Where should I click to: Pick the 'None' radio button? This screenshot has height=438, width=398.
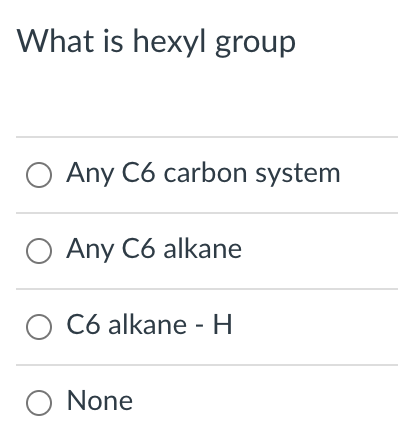coord(39,403)
